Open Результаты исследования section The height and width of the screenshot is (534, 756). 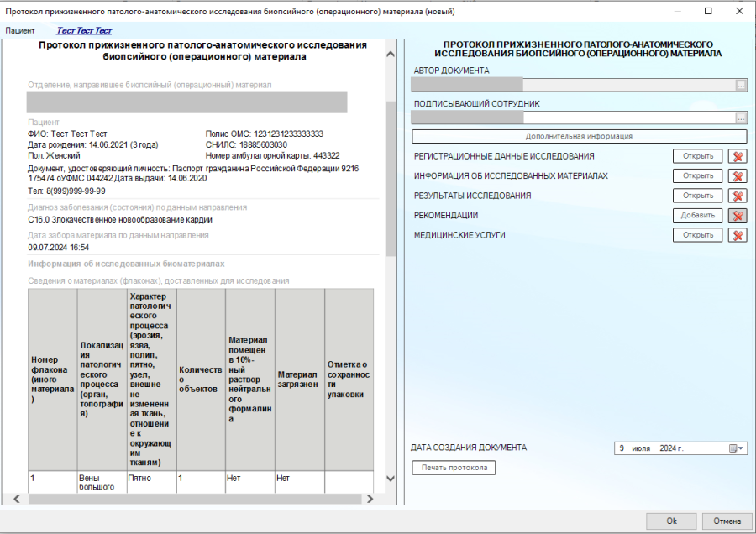(698, 196)
